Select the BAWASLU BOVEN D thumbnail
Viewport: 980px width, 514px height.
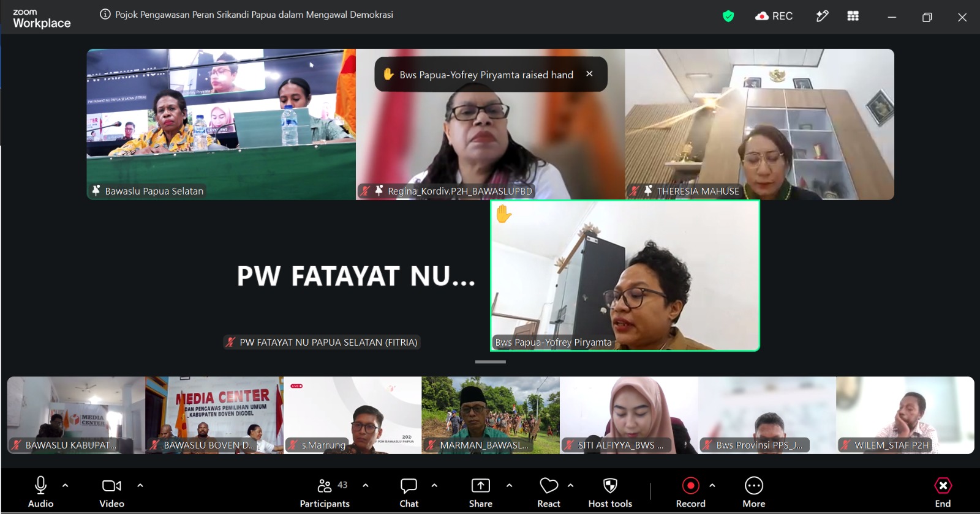(x=214, y=415)
